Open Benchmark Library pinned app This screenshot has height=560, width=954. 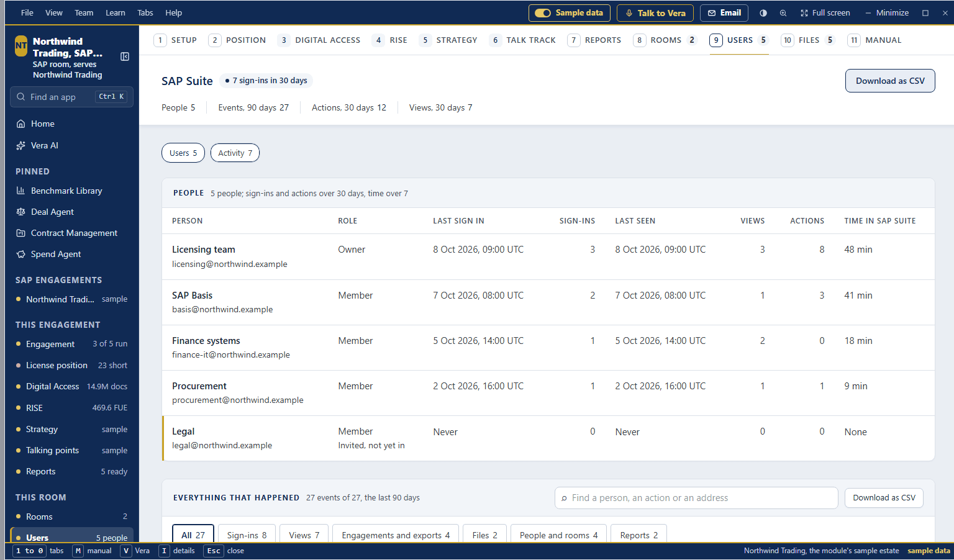(72, 191)
